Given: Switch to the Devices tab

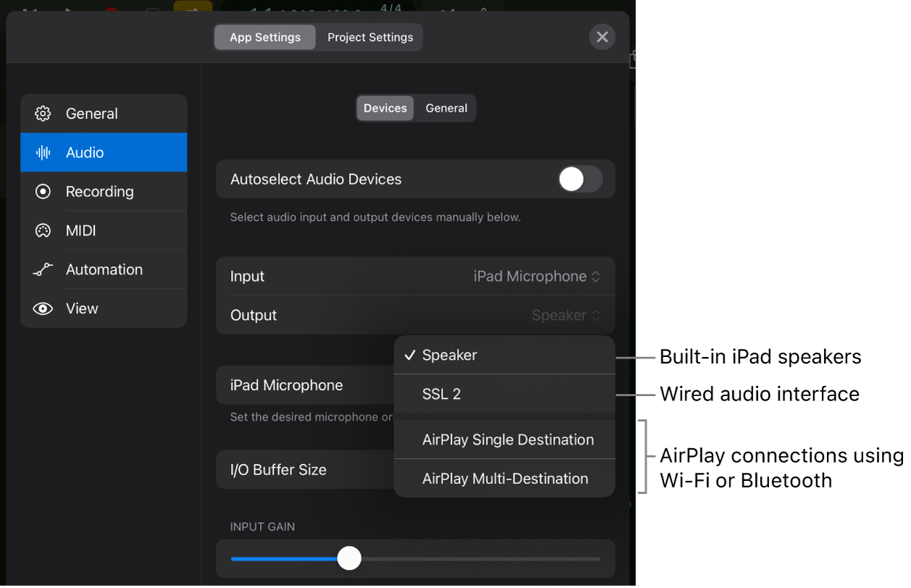Looking at the screenshot, I should [x=385, y=108].
